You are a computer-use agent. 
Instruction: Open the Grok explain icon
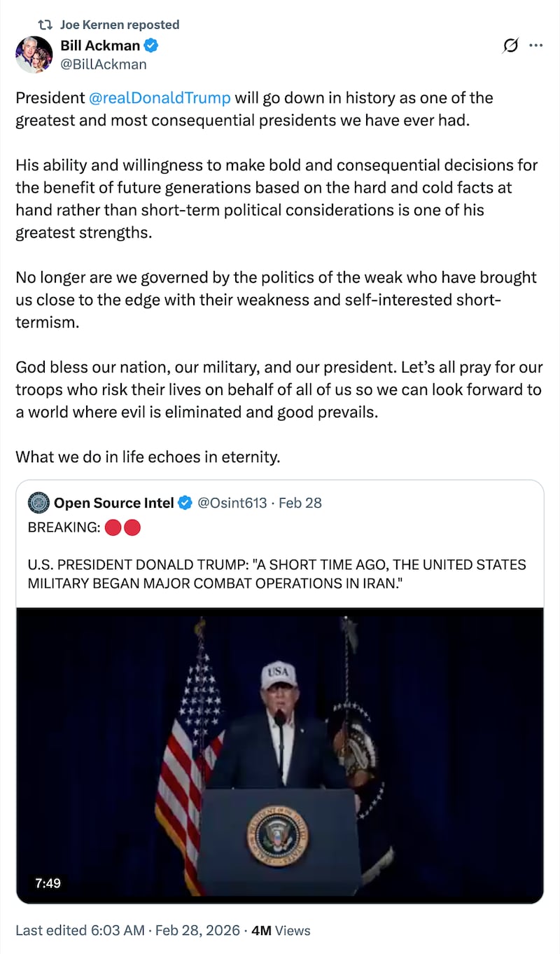pyautogui.click(x=511, y=46)
